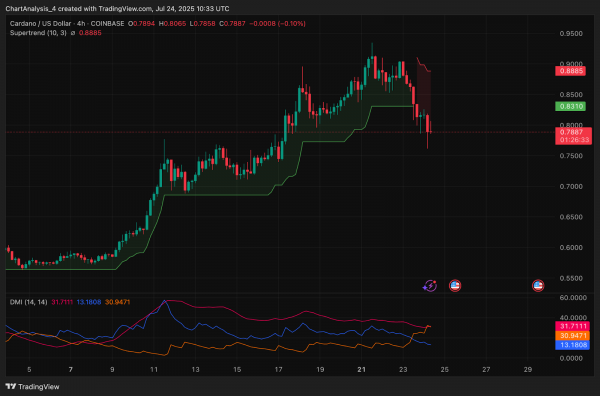The height and width of the screenshot is (396, 600).
Task: Click the highest candle wick near 0.93
Action: 372,49
